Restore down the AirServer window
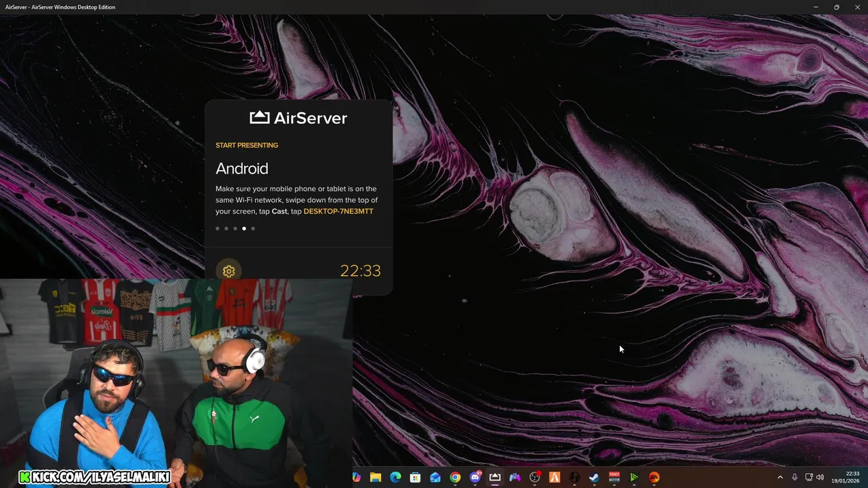Image resolution: width=868 pixels, height=488 pixels. click(x=836, y=7)
